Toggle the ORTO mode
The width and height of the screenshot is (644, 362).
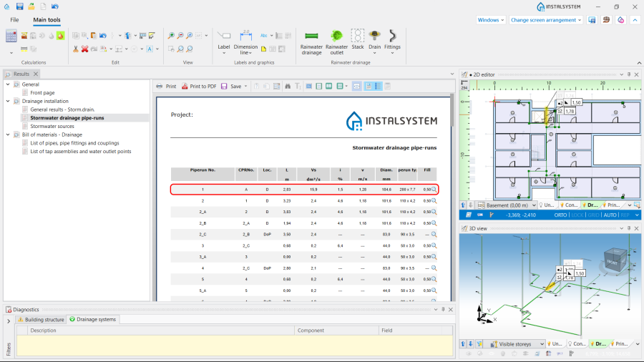(560, 215)
